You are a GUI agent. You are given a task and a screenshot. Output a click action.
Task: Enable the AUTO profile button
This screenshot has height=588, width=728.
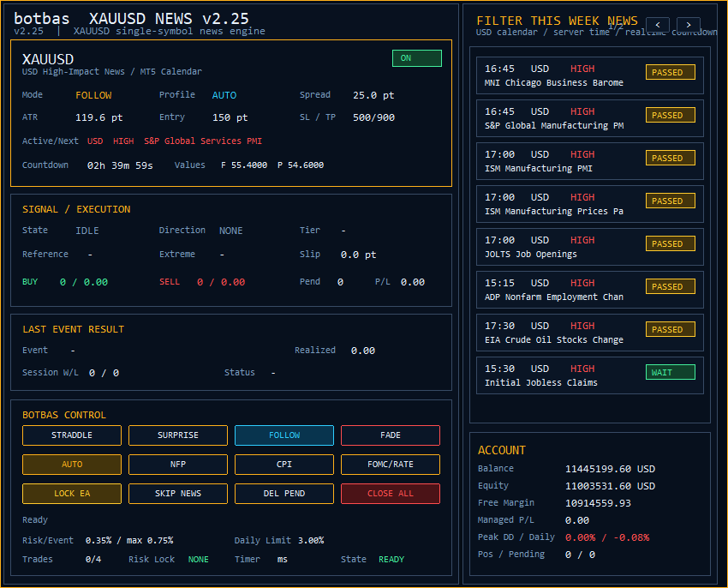72,464
